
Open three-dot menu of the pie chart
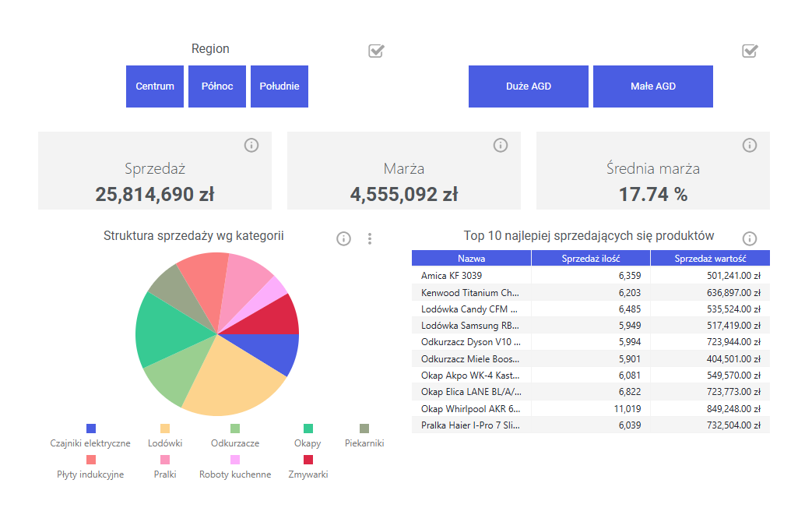pos(370,238)
